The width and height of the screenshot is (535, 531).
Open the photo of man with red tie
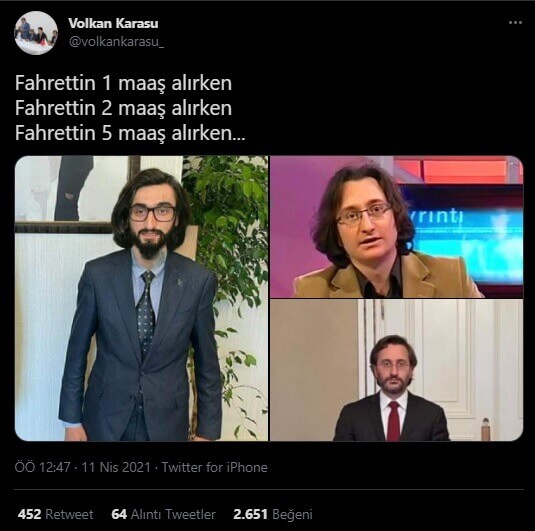[396, 370]
